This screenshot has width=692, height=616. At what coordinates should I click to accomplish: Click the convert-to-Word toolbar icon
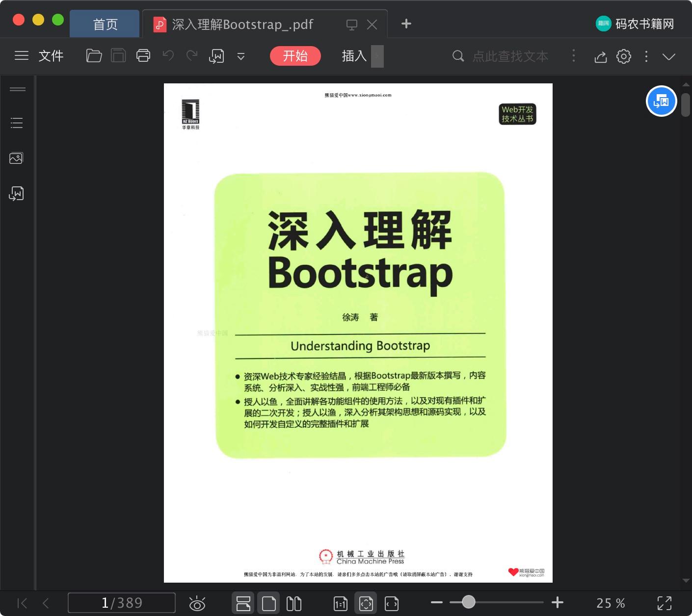216,56
